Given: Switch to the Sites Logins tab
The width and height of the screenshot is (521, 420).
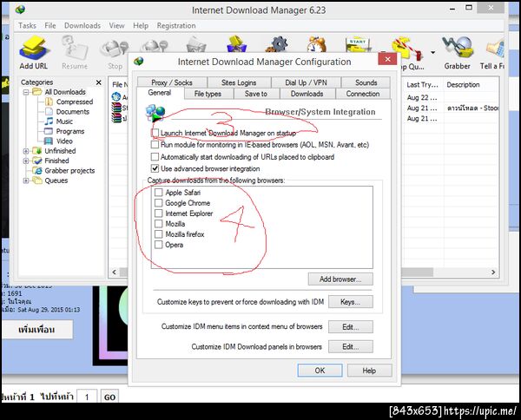Looking at the screenshot, I should click(x=239, y=82).
